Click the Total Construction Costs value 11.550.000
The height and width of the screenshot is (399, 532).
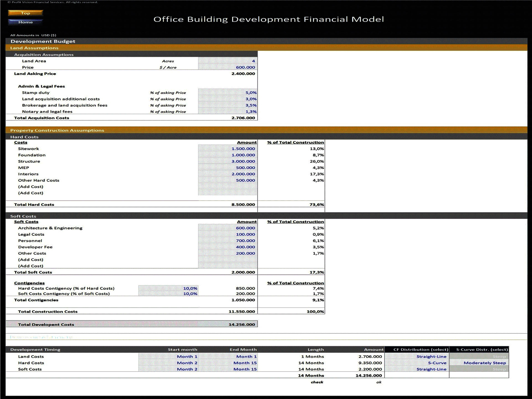242,312
